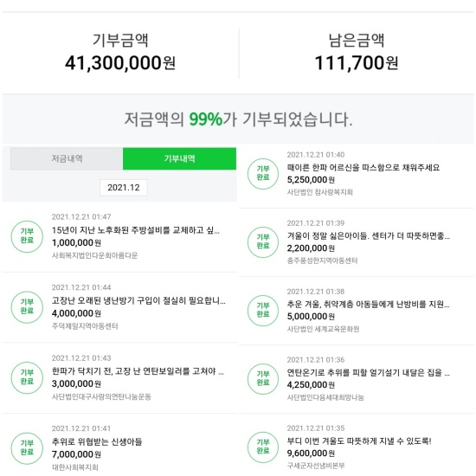The image size is (476, 476).
Task: Open 추운 겨울, 취약계층 아동들 donation title
Action: (x=368, y=304)
